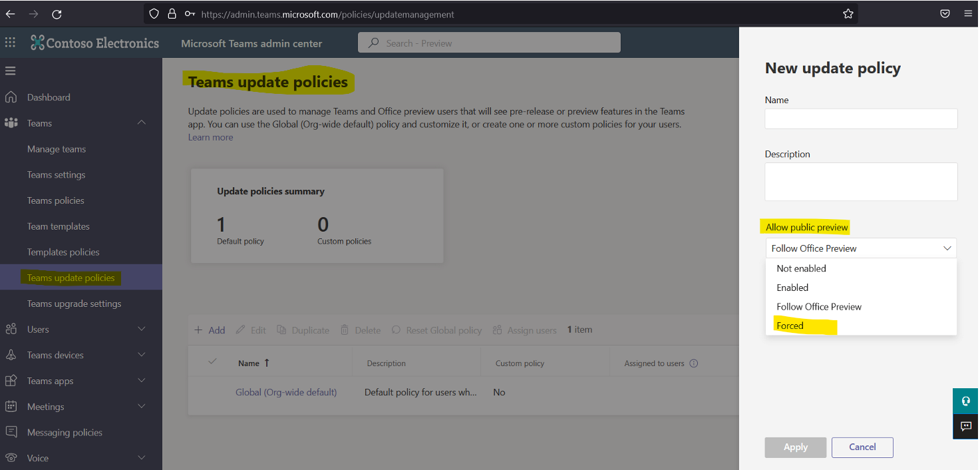980x470 pixels.
Task: Click the Custom policy column header
Action: coord(520,363)
